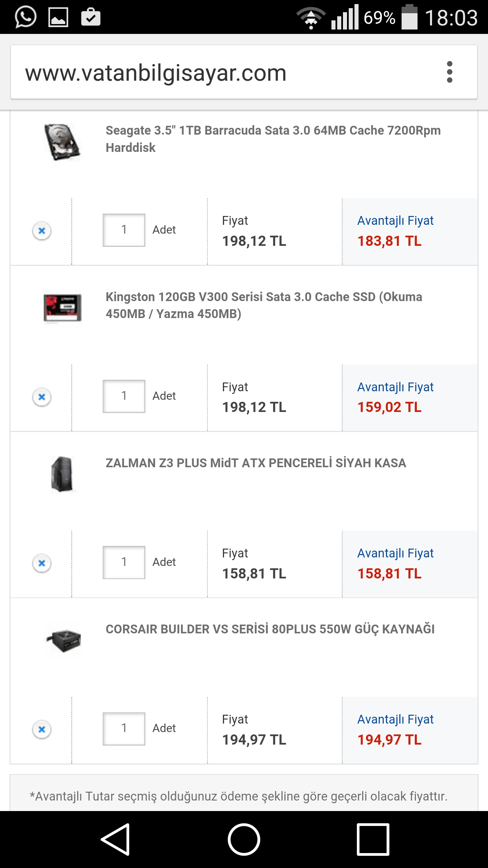Edit quantity field for Kingston SSD
The image size is (488, 868).
pos(124,396)
